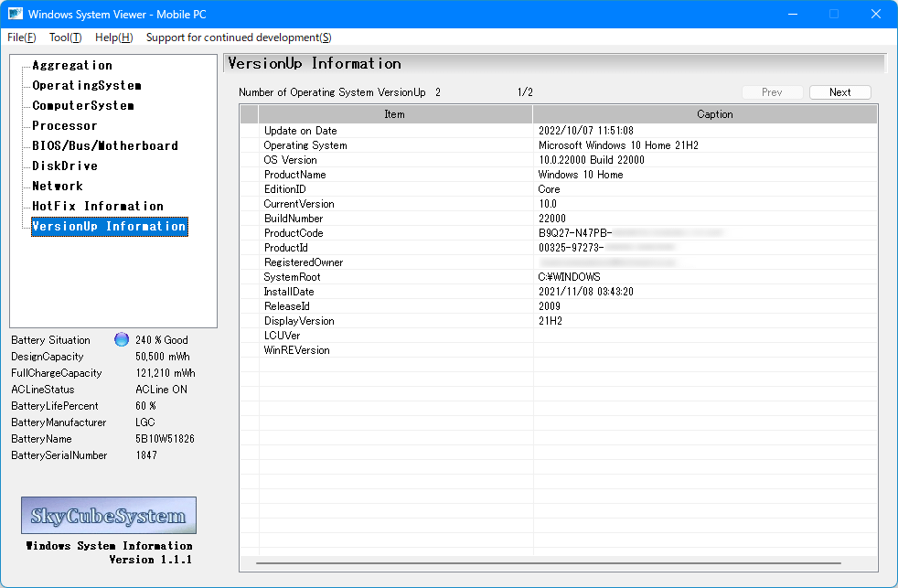Click the SkyCubeSystem logo banner
Screen dimensions: 898x588
click(x=109, y=515)
